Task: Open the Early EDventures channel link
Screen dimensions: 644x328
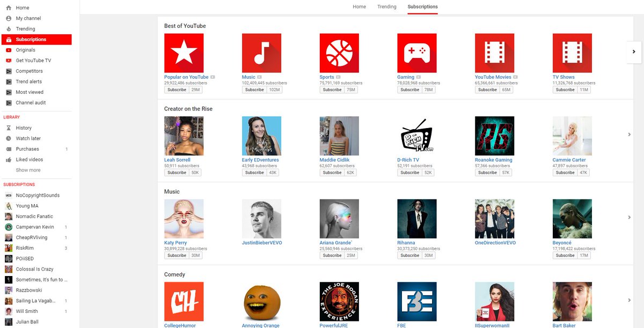Action: (x=260, y=160)
